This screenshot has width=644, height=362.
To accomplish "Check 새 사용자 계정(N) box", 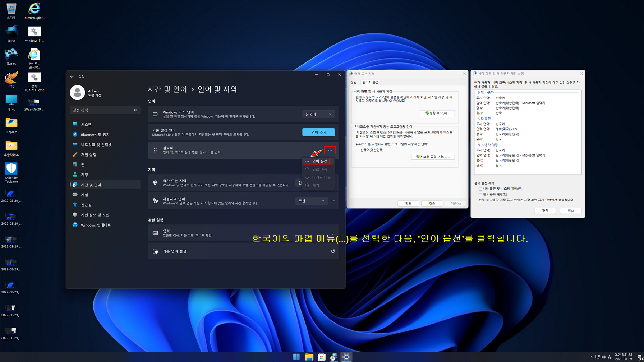I will 480,194.
